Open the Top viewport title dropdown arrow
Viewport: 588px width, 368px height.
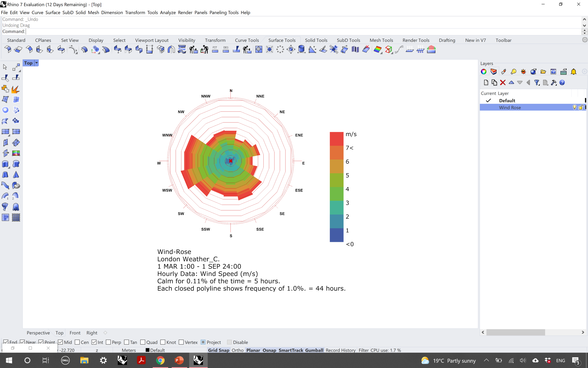coord(36,63)
